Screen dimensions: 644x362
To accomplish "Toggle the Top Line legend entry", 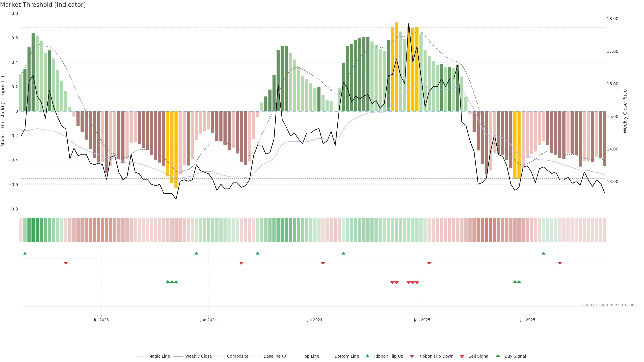I will coord(311,356).
